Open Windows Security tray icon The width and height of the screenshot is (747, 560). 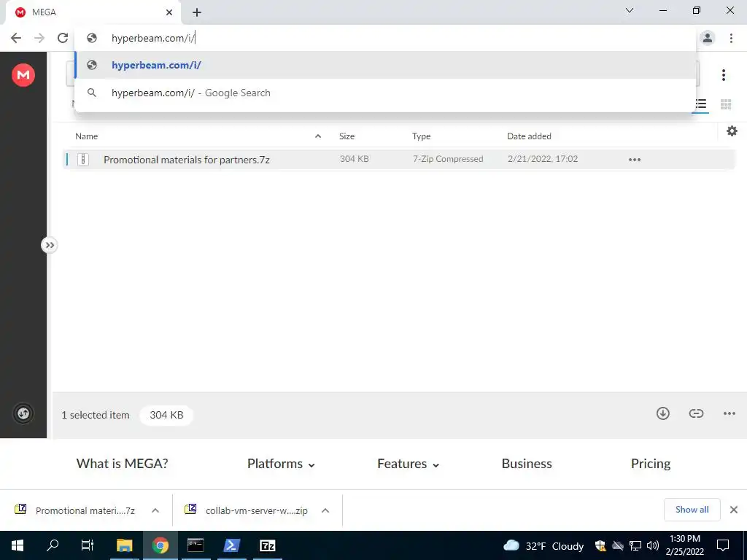[600, 545]
